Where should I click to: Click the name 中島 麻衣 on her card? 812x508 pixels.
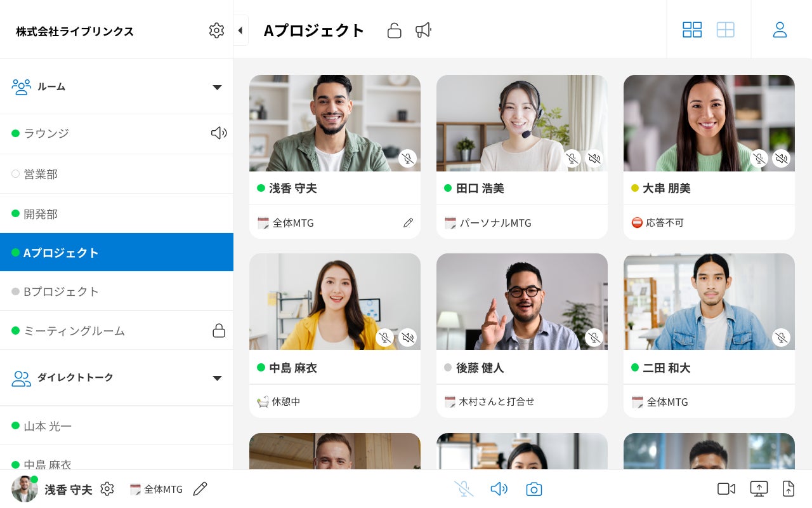tap(293, 368)
